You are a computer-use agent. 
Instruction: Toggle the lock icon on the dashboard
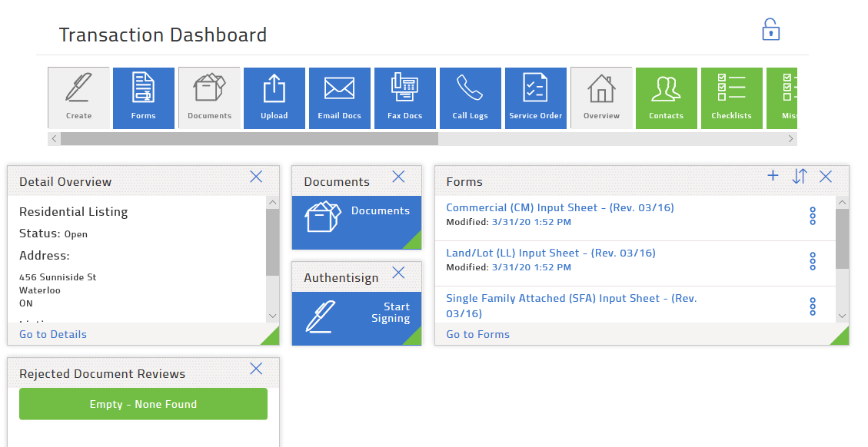(x=771, y=28)
